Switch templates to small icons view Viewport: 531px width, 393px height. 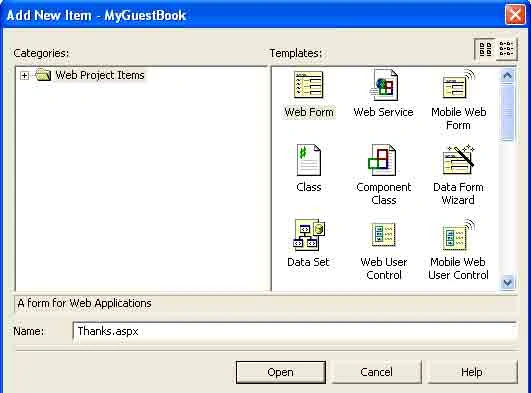pyautogui.click(x=507, y=49)
